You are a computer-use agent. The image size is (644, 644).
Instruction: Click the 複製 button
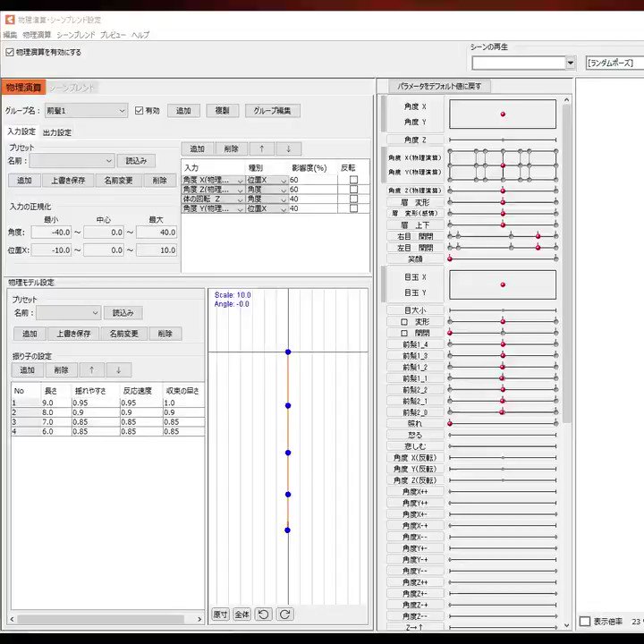[x=222, y=111]
